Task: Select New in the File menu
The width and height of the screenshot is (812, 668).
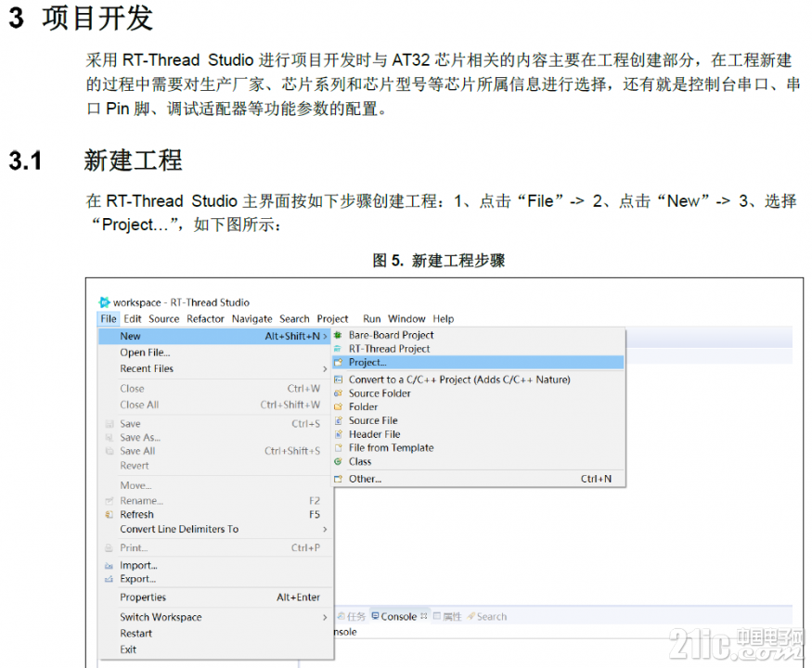Action: point(215,336)
